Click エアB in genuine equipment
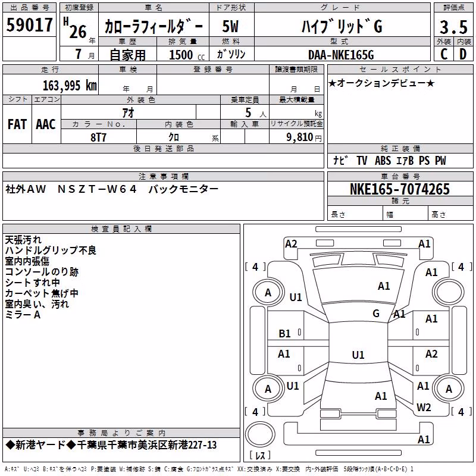This screenshot has height=476, width=476. pyautogui.click(x=405, y=160)
